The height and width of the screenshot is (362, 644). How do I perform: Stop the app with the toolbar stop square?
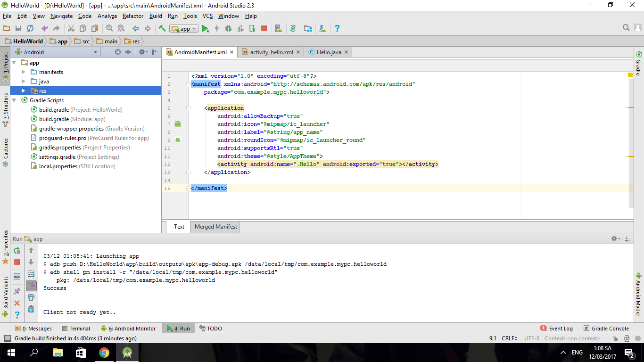(x=264, y=29)
